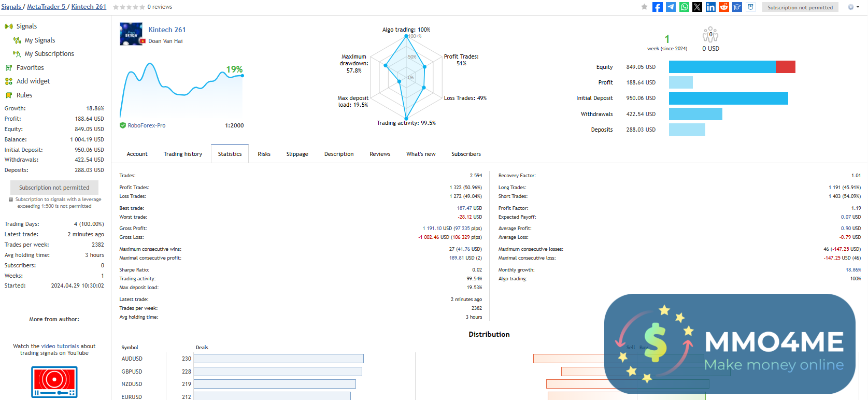
Task: Open the Subscribers tab
Action: (x=466, y=154)
